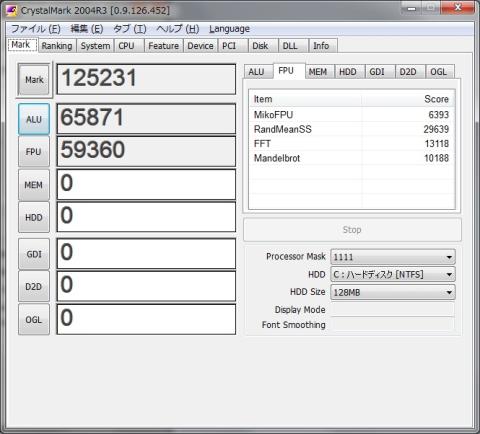Show ALU details tab in results panel
This screenshot has width=480, height=434.
coord(259,72)
